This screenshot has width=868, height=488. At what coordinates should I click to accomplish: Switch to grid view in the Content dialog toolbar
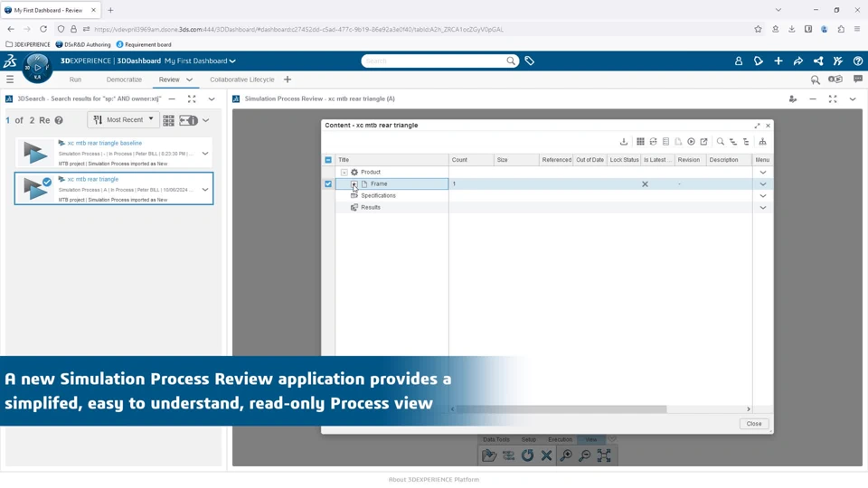640,142
